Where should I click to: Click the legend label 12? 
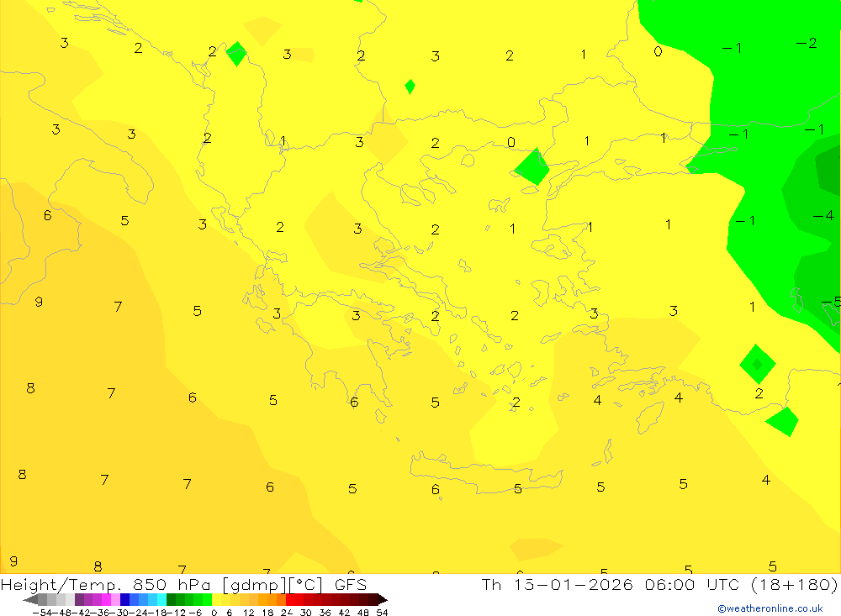pos(248,613)
